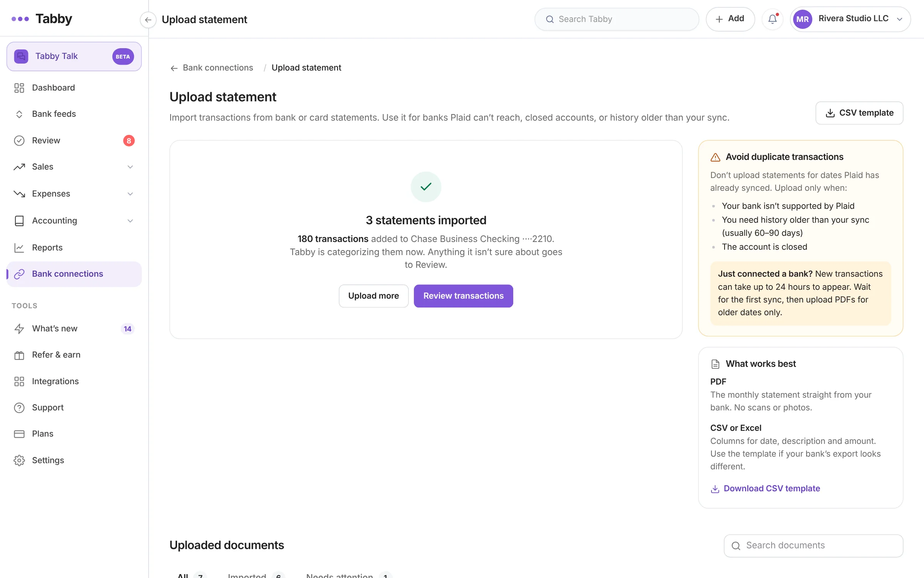Focus the Search documents field
The height and width of the screenshot is (578, 924).
coord(814,546)
